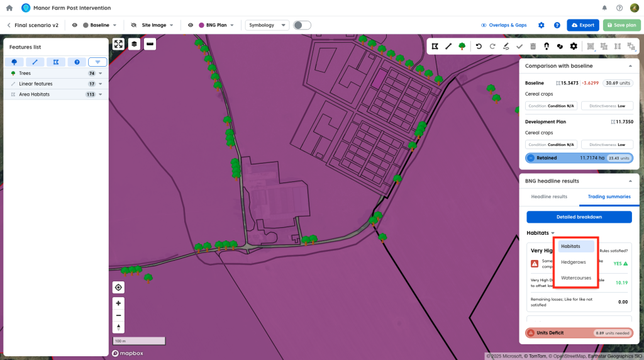The height and width of the screenshot is (360, 644).
Task: Activate the ruler measure tool
Action: tap(150, 44)
